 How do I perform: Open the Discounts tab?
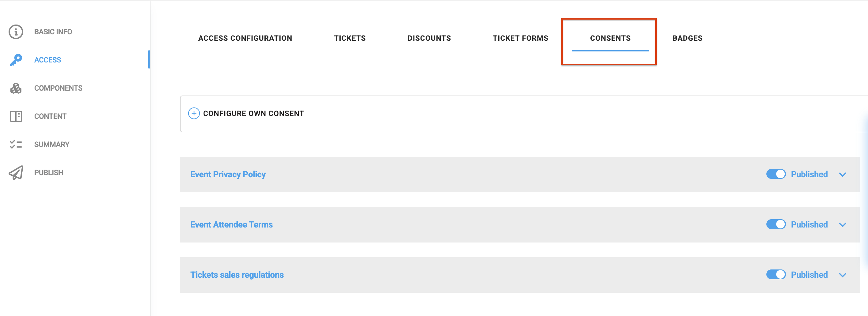tap(429, 38)
